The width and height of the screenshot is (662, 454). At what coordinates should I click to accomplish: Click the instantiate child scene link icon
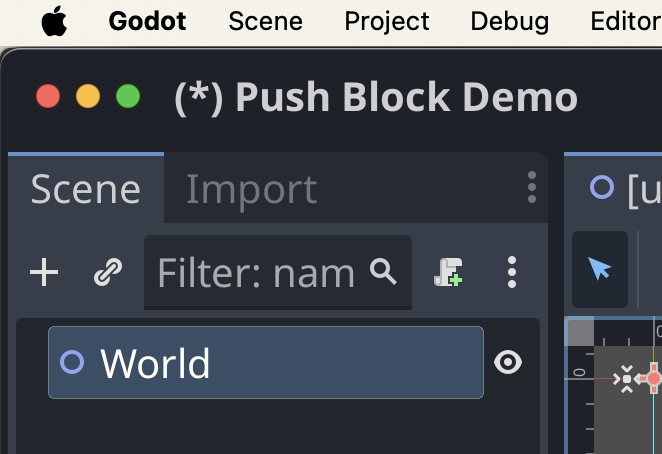point(108,272)
